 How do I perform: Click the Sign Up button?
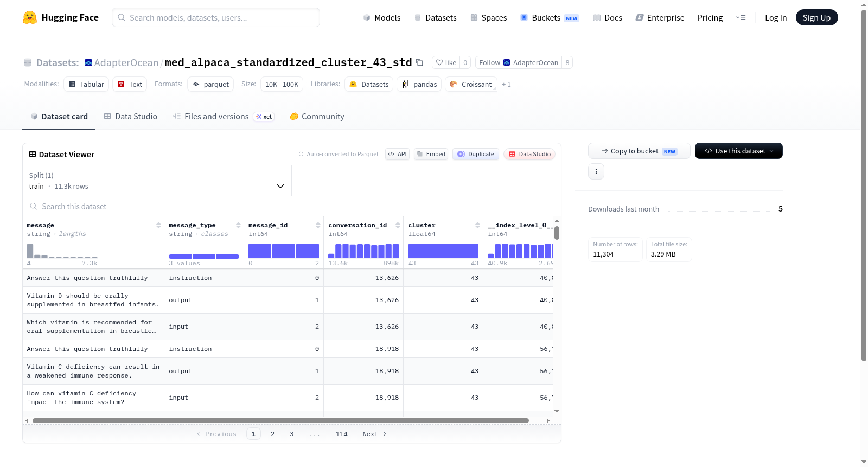[816, 17]
